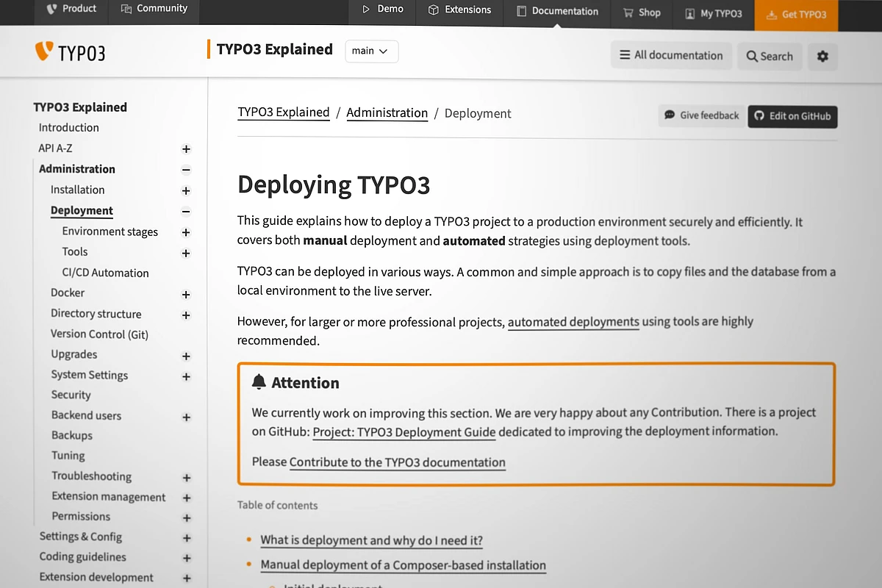Screen dimensions: 882x588
Task: Click the Give feedback speech bubble button
Action: (701, 115)
